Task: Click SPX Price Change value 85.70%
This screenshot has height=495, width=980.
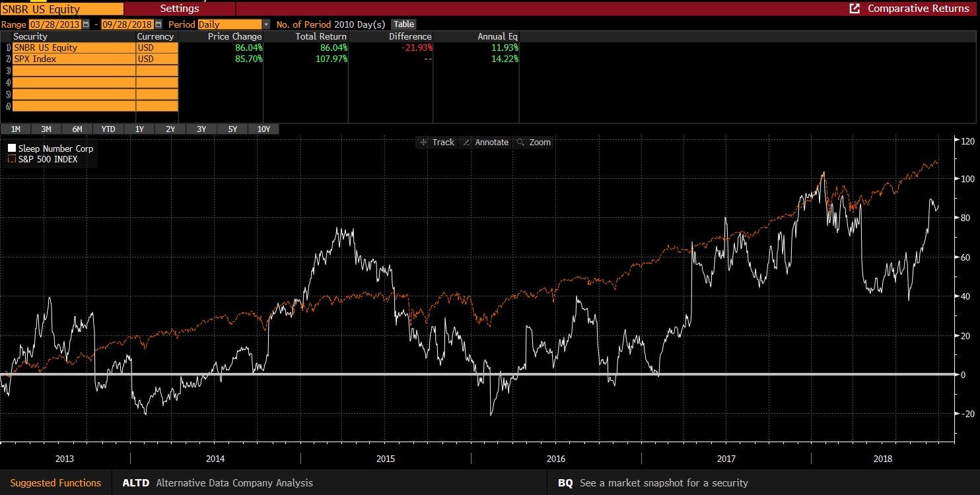Action: pos(248,59)
